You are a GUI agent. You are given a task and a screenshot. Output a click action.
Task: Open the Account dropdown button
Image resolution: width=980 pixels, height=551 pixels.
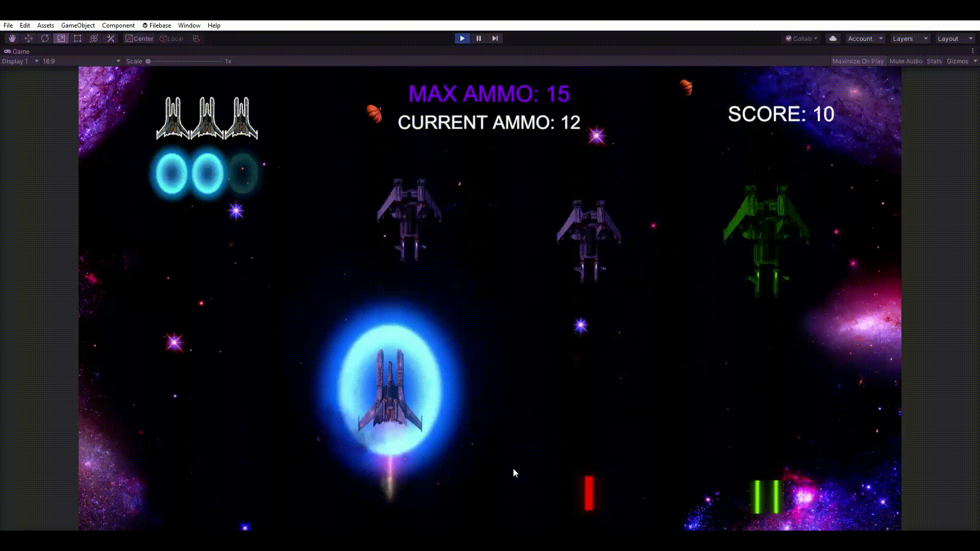tap(865, 39)
